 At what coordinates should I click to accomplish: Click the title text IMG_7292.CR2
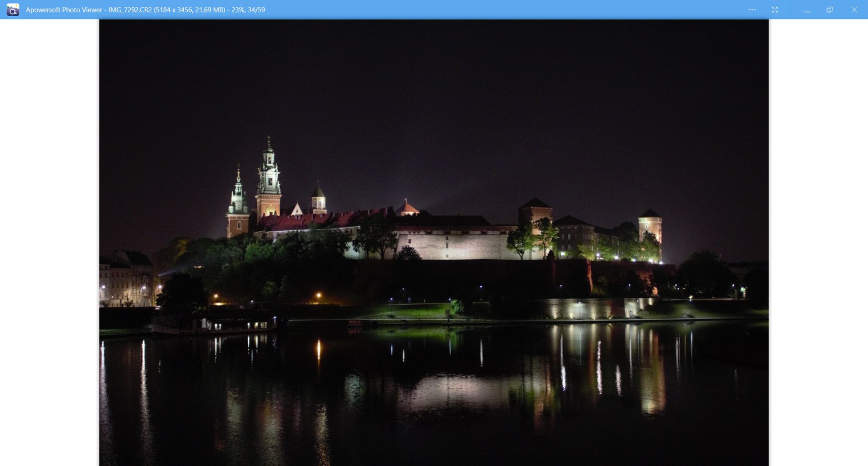pos(130,10)
